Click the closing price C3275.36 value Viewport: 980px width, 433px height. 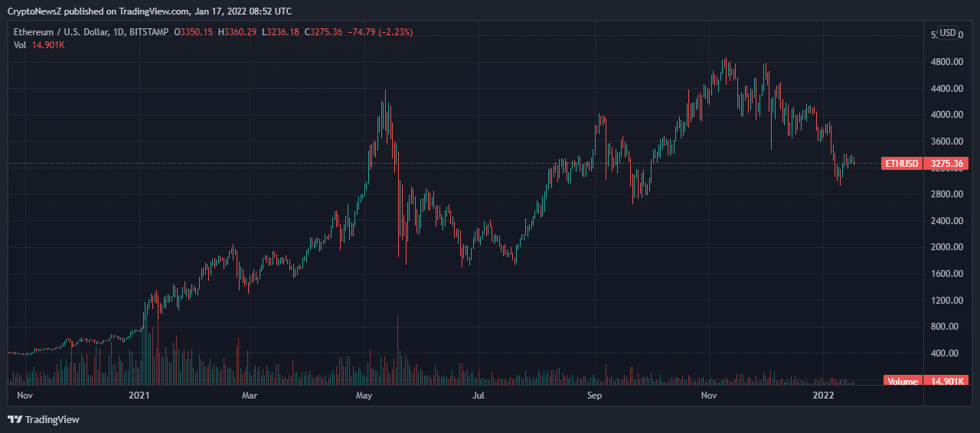(324, 32)
